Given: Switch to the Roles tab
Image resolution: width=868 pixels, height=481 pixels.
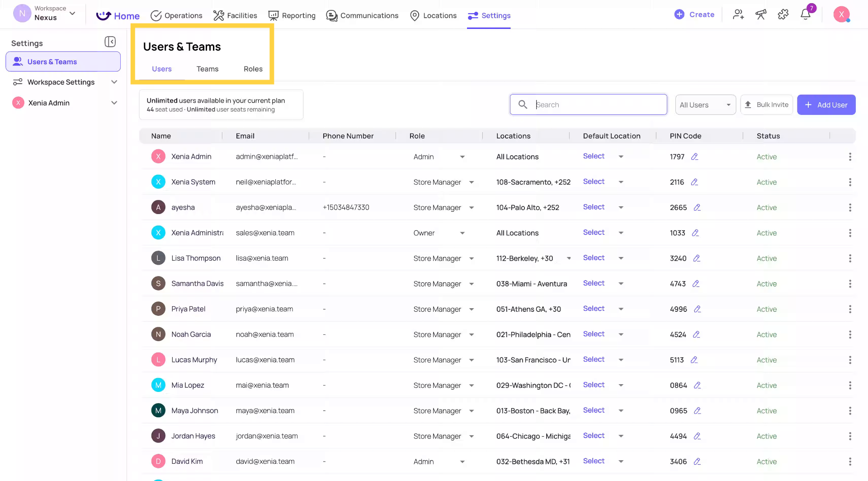Looking at the screenshot, I should pyautogui.click(x=253, y=69).
